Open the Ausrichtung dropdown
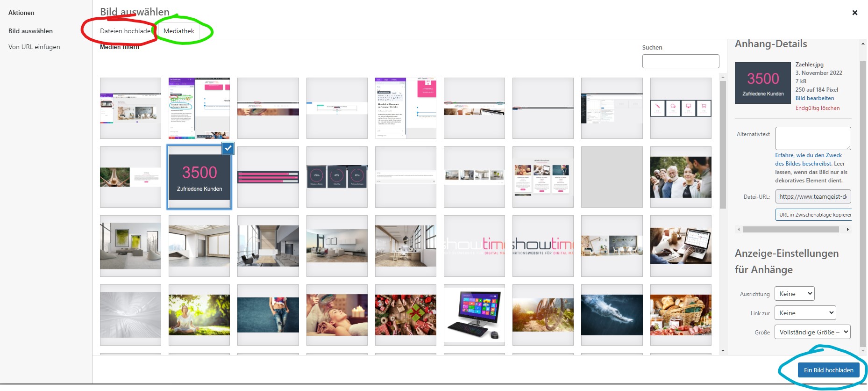The height and width of the screenshot is (391, 868). tap(795, 294)
